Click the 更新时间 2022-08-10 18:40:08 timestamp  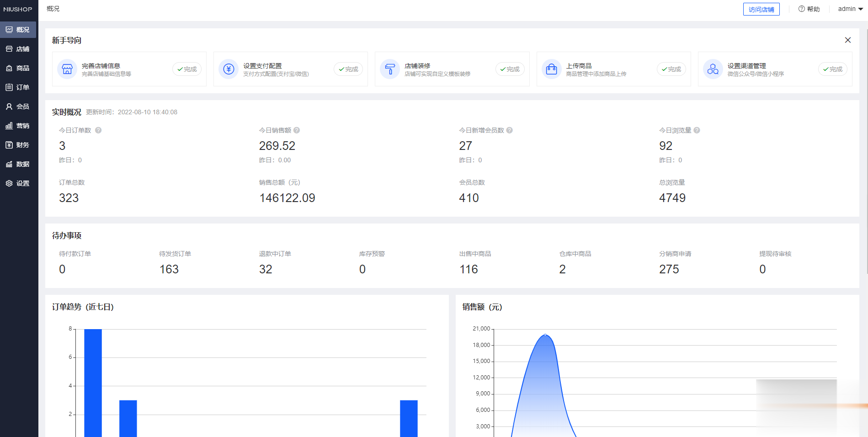pos(132,112)
